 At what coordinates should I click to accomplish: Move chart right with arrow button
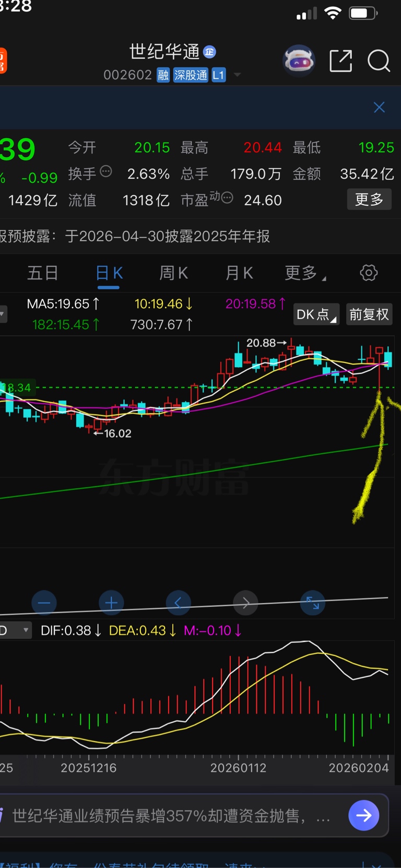coord(245,603)
